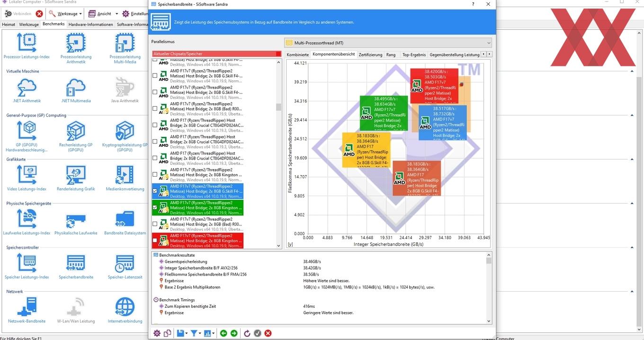The width and height of the screenshot is (644, 340).
Task: Click the results list vertical scrollbar thumb
Action: pyautogui.click(x=278, y=107)
